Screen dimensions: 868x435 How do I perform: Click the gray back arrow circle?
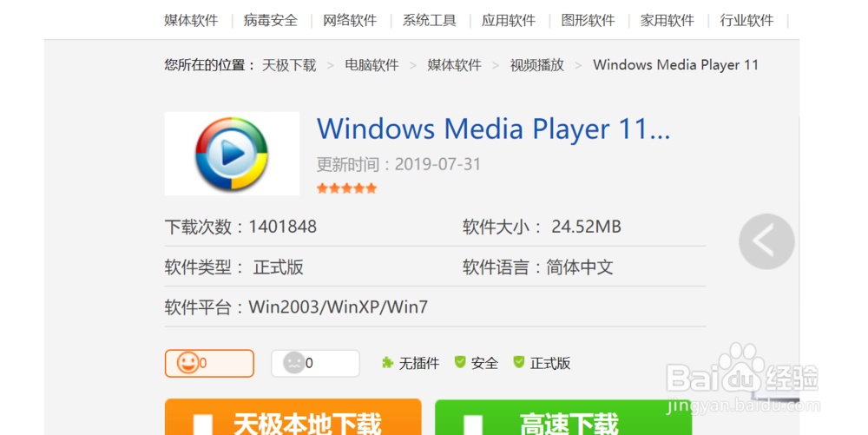click(x=766, y=241)
